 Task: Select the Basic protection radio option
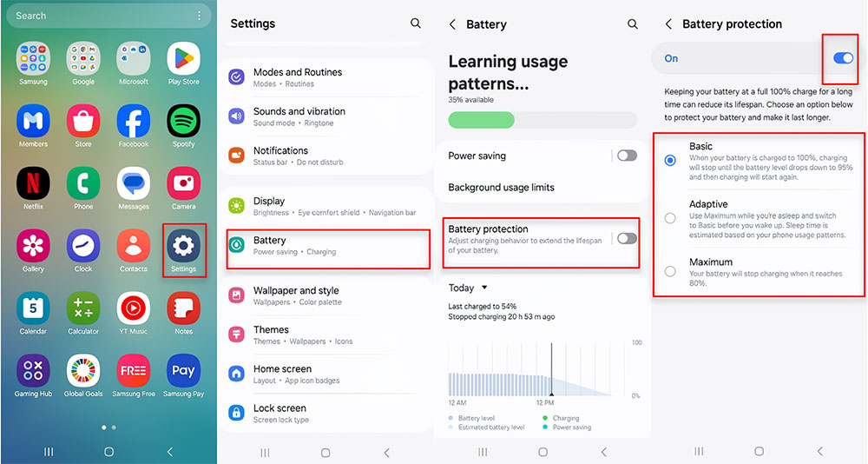click(x=670, y=160)
